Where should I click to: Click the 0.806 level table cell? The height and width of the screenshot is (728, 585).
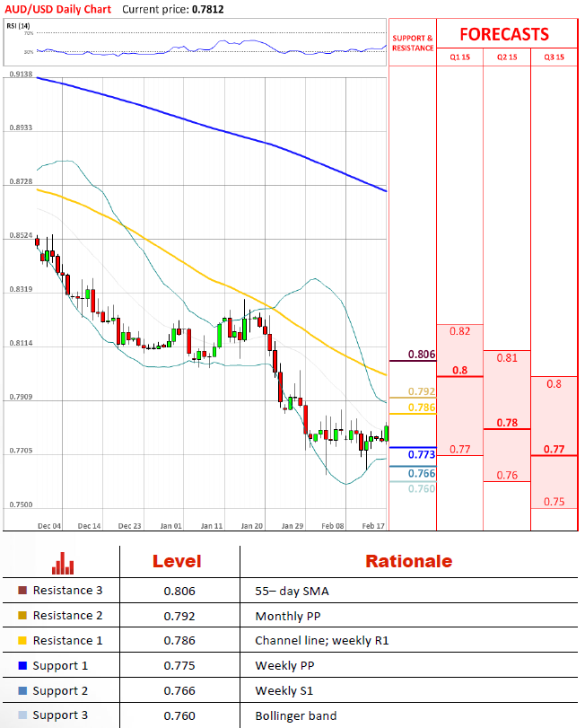pos(179,591)
